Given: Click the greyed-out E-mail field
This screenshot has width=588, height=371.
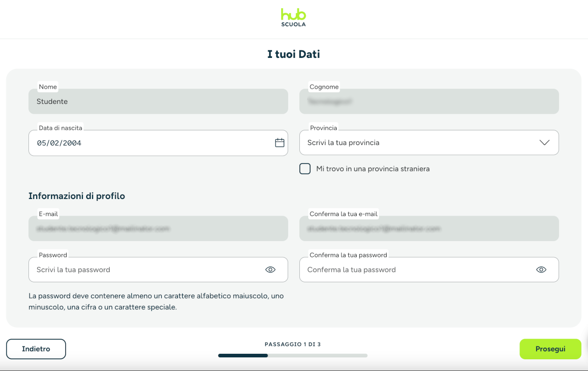Looking at the screenshot, I should [x=158, y=228].
